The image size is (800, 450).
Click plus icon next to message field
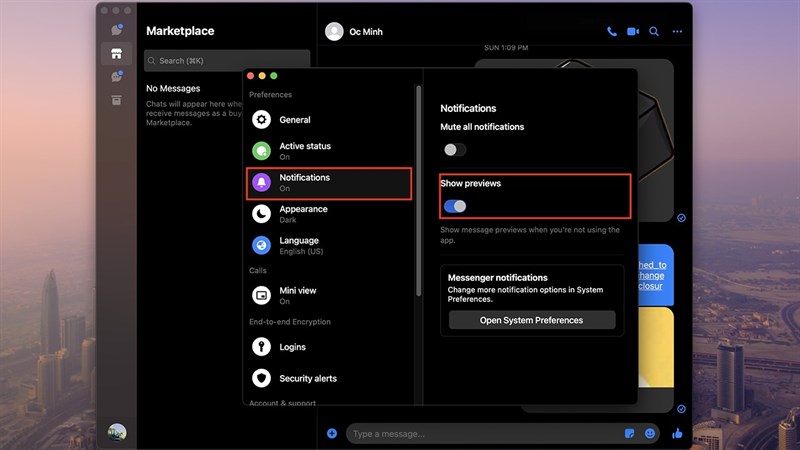332,434
